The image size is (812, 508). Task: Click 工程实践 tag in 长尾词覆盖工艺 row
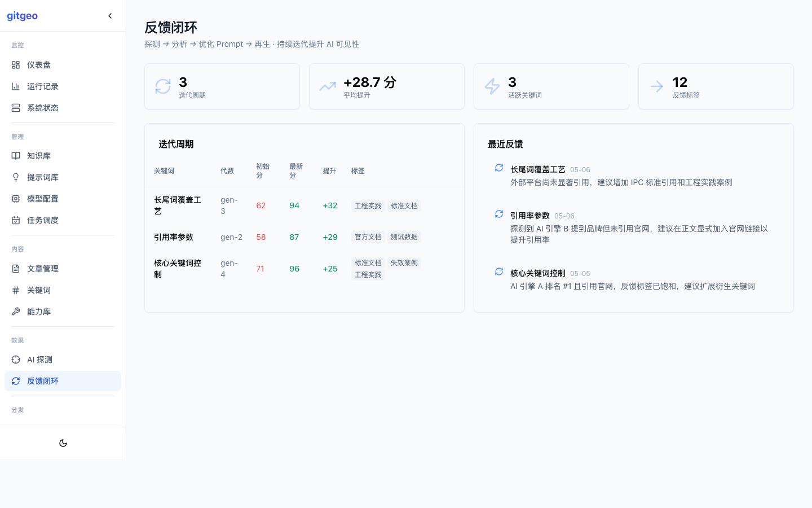coord(368,206)
